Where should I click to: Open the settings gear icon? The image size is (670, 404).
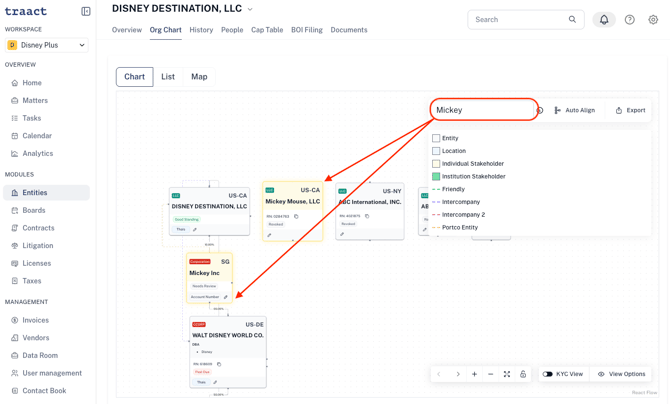pyautogui.click(x=653, y=20)
